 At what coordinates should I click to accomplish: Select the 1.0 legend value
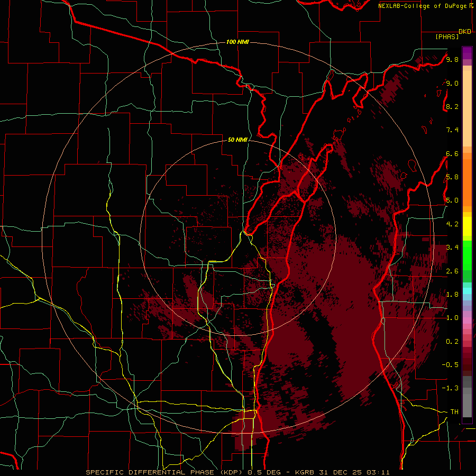coord(452,318)
